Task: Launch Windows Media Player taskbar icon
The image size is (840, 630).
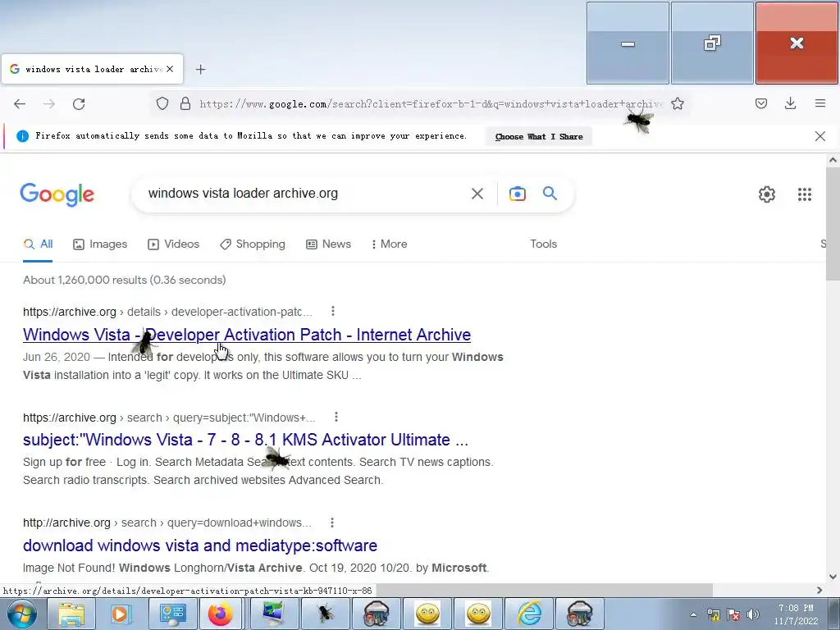Action: coord(121,614)
